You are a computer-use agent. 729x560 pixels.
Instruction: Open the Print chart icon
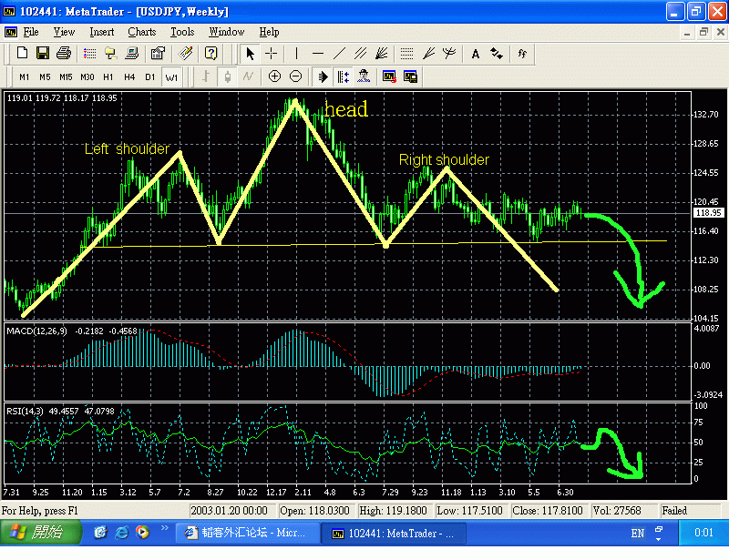tap(64, 54)
